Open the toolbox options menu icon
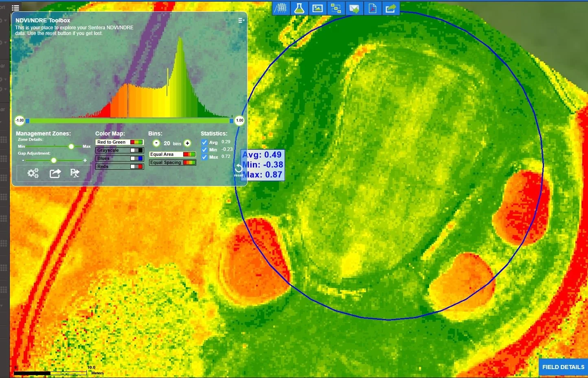 [x=241, y=20]
